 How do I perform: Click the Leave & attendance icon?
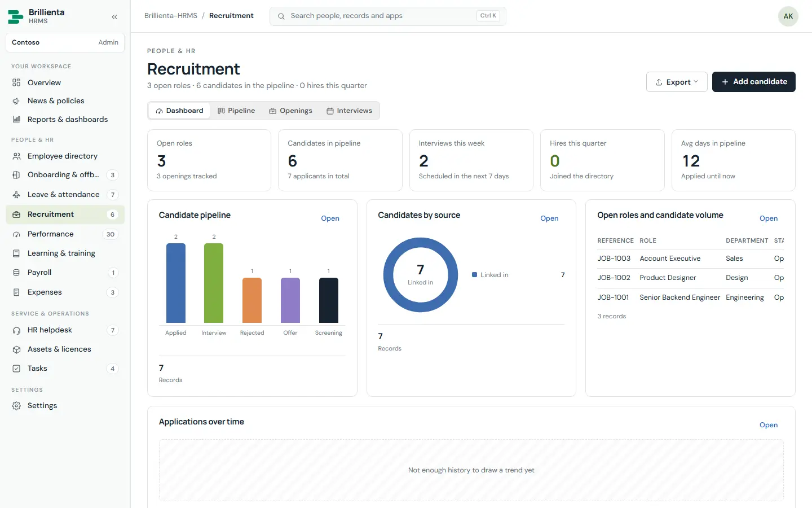pos(16,195)
